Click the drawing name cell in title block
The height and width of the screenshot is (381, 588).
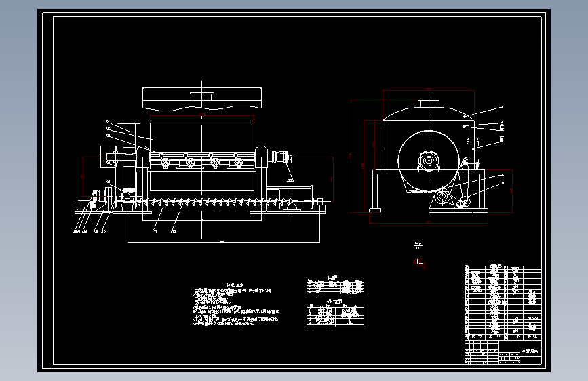click(x=530, y=351)
